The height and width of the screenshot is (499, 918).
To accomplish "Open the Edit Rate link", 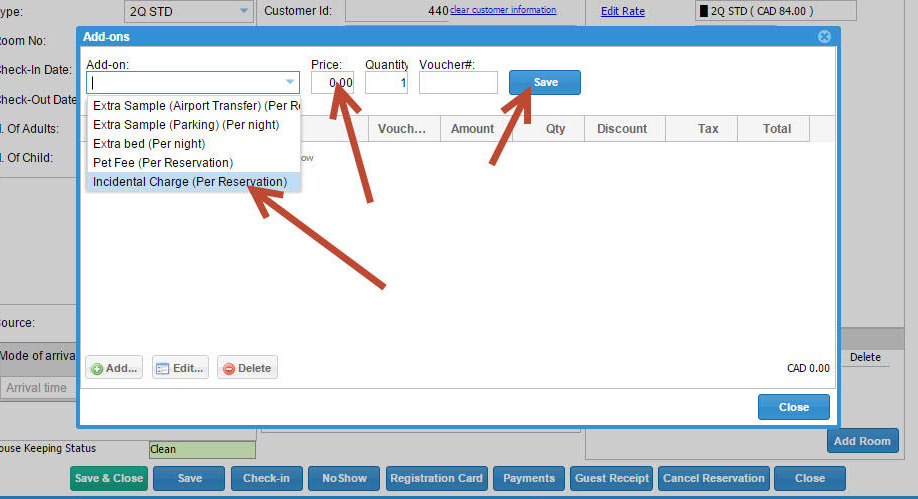I will tap(622, 12).
